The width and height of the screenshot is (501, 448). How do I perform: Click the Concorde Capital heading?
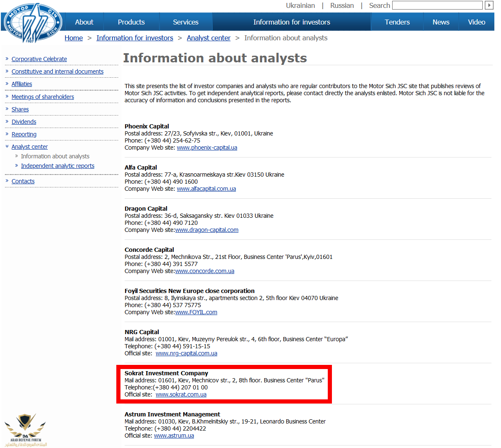coord(149,250)
